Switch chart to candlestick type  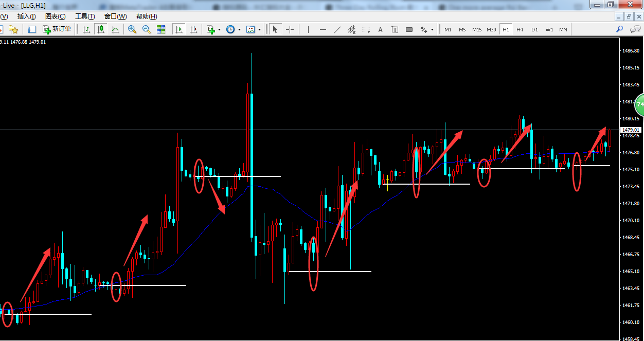[x=101, y=29]
